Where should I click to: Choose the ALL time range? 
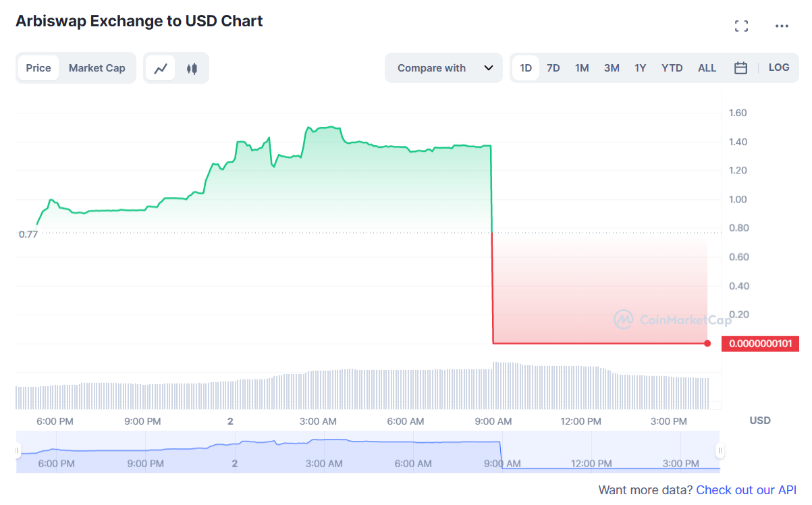[707, 68]
